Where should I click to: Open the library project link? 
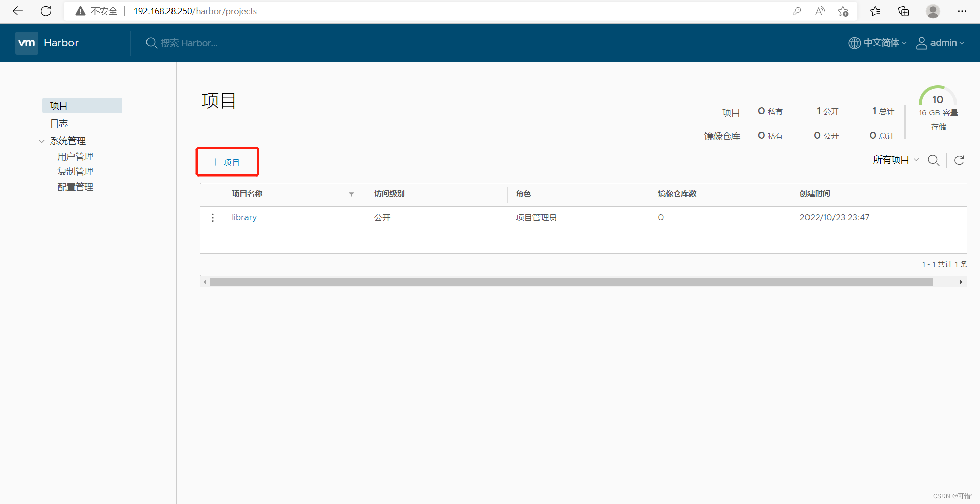click(x=244, y=217)
